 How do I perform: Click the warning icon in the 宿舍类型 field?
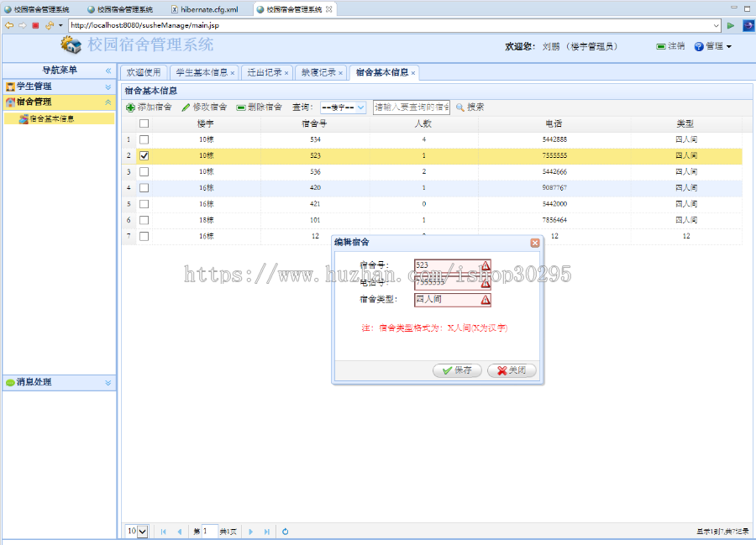(485, 300)
